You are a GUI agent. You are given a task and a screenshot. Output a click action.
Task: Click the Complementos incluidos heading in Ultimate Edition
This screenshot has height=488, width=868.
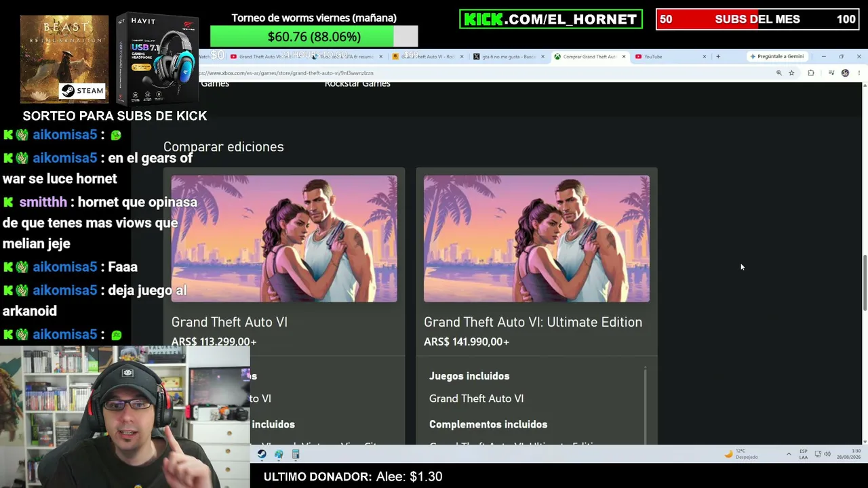click(488, 424)
